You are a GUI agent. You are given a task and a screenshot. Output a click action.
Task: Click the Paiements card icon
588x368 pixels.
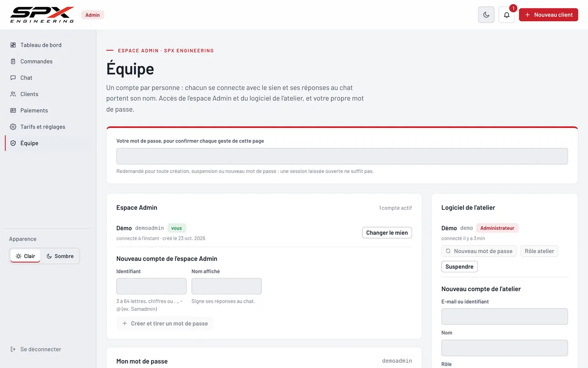click(13, 110)
